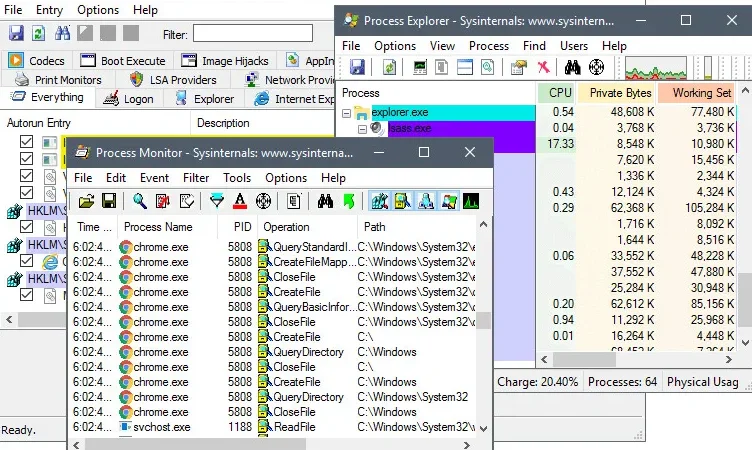Toggle the checkbox beside the Internet Explorer entry
752x450 pixels.
(x=26, y=261)
